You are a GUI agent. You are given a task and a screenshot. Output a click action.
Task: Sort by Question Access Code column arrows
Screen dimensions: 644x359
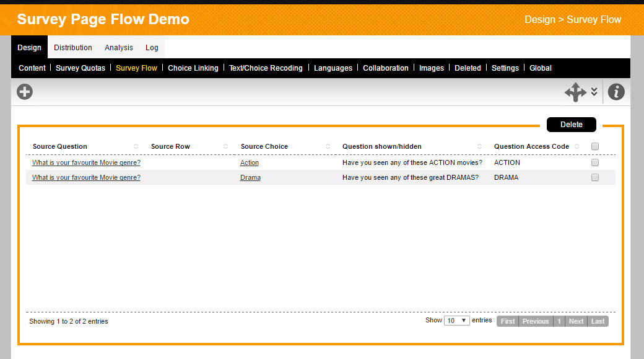click(x=577, y=147)
